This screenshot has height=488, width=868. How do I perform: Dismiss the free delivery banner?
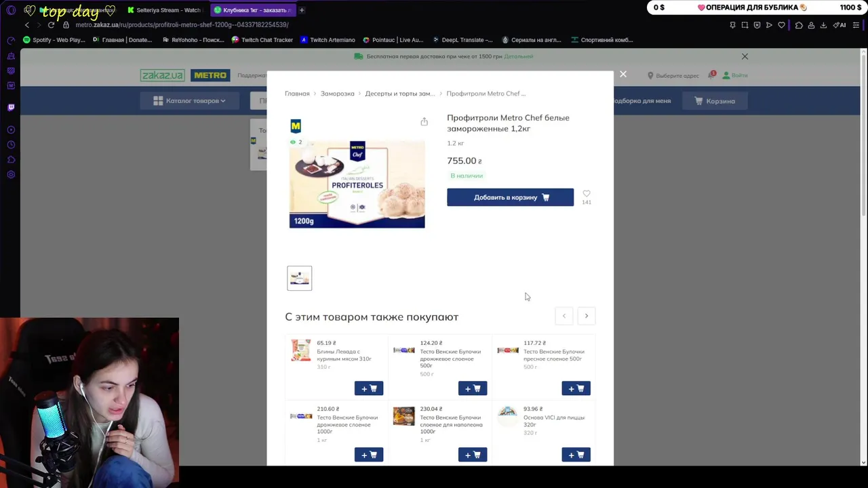tap(745, 56)
